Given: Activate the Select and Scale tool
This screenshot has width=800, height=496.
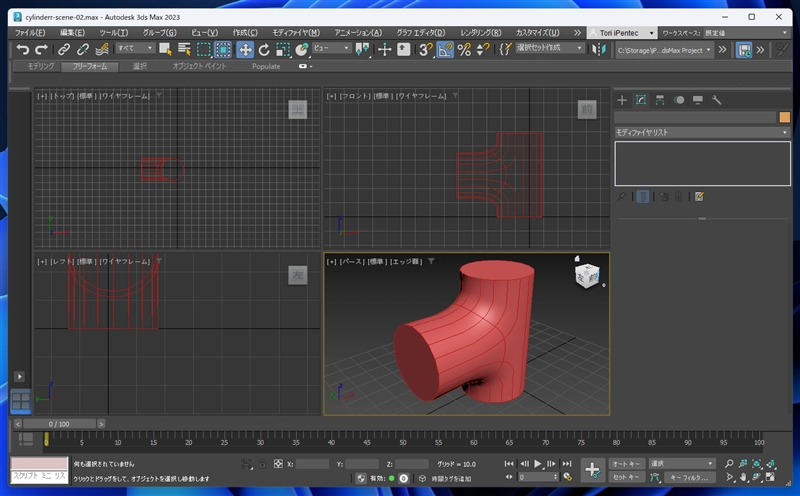Looking at the screenshot, I should pyautogui.click(x=283, y=49).
